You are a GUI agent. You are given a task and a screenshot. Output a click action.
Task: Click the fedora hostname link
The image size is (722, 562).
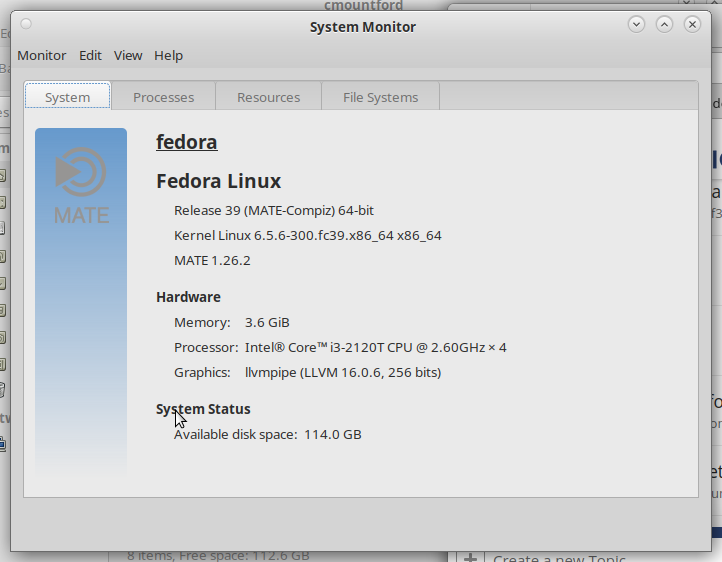coord(186,142)
